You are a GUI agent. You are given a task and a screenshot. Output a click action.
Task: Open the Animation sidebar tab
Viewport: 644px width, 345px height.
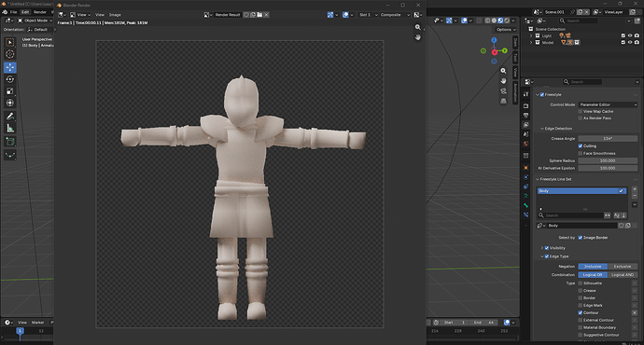[515, 93]
